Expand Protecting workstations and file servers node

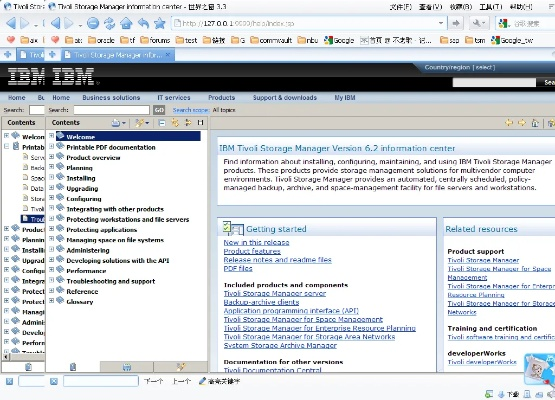51,218
